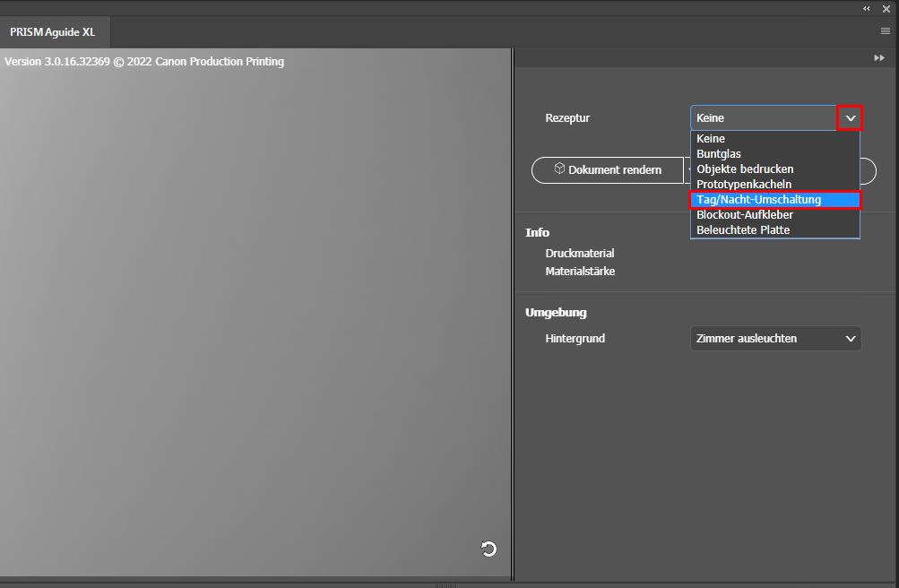Screen dimensions: 899x588
Task: Close the PRISMAguide XL panel
Action: [x=886, y=9]
